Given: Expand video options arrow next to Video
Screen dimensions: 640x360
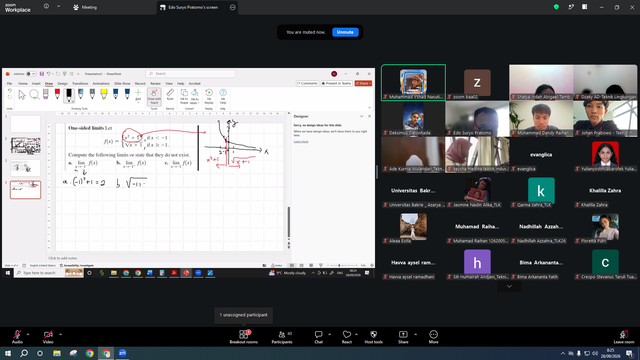Looking at the screenshot, I should [60, 334].
